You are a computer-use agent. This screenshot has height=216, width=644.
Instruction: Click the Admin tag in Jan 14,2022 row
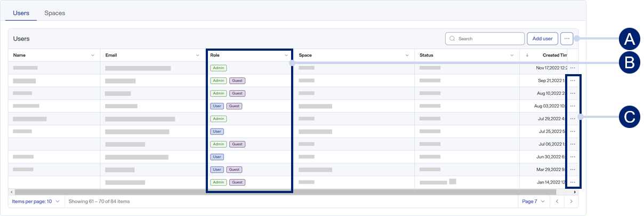tap(219, 182)
